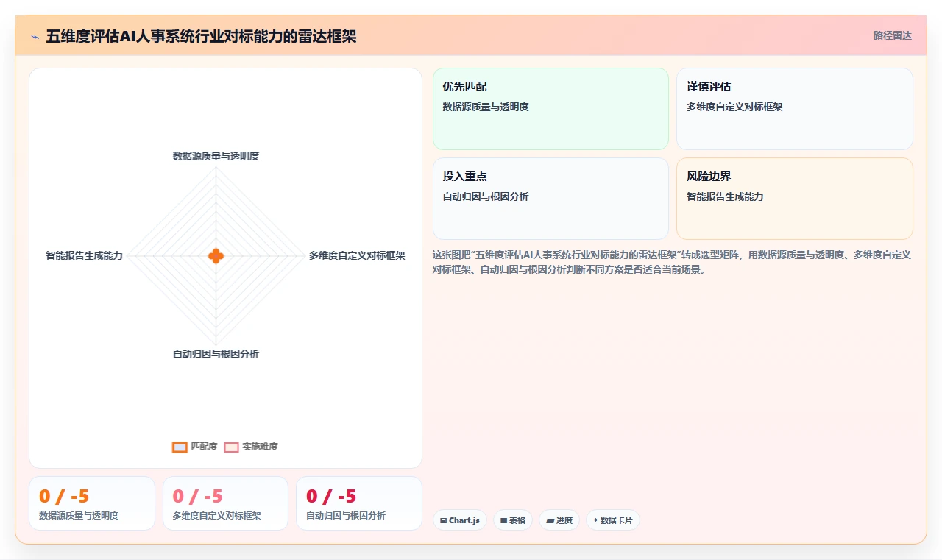Select the Chart.js tag chip
The height and width of the screenshot is (560, 942).
(459, 520)
